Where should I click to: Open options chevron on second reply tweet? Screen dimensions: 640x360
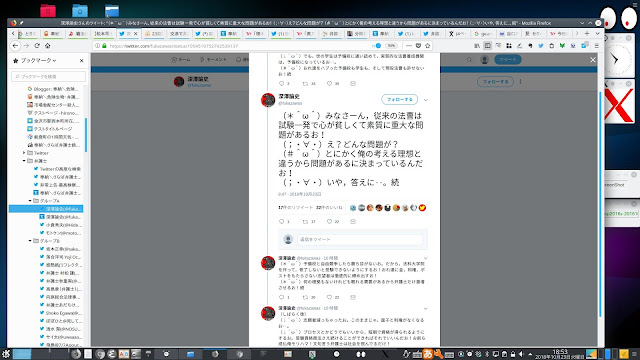425,308
